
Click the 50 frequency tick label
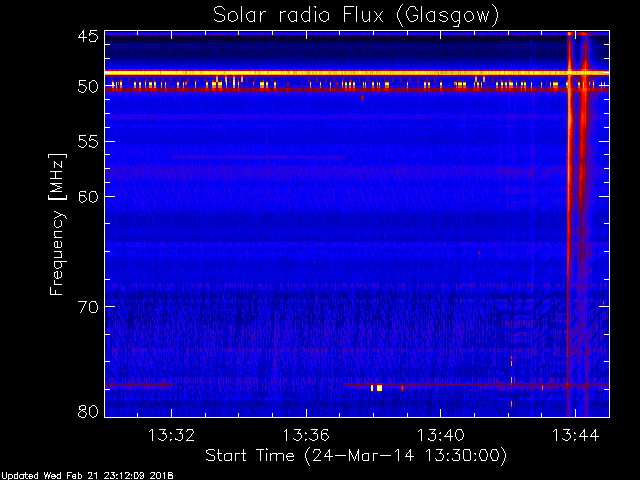(x=88, y=86)
